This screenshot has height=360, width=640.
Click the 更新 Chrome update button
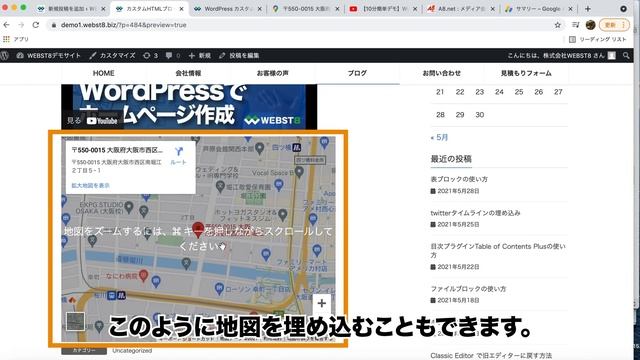[x=614, y=25]
